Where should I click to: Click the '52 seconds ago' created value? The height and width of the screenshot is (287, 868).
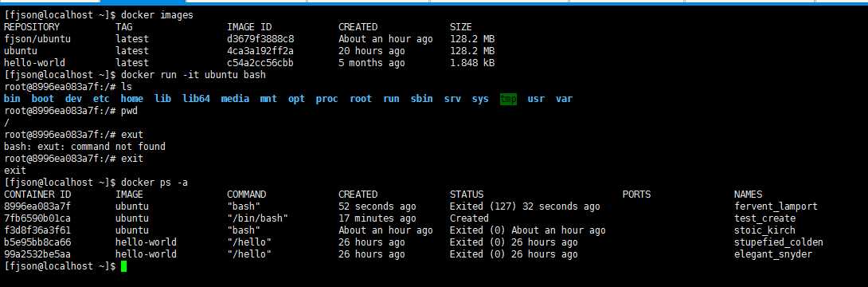377,206
